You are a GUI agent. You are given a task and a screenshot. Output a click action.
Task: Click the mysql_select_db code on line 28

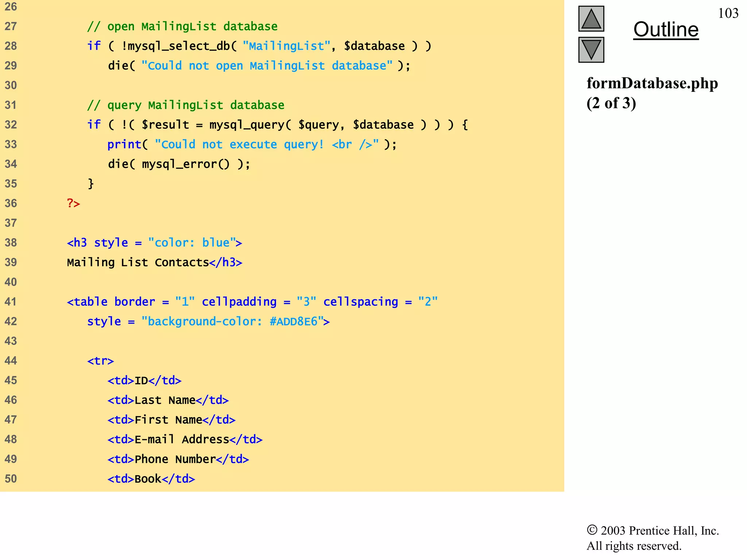[x=259, y=46]
